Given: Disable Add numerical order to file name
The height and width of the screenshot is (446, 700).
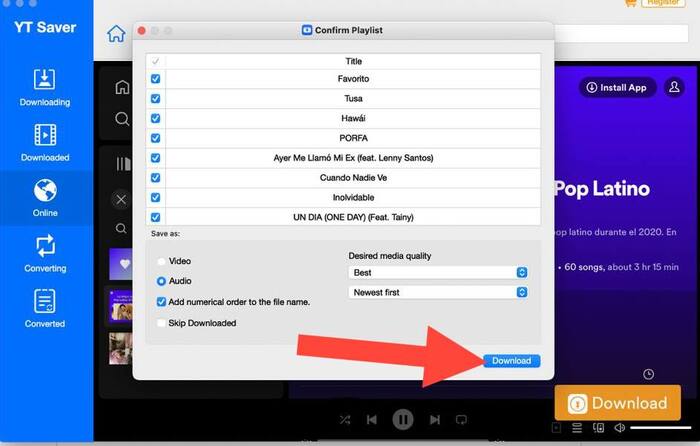Looking at the screenshot, I should [161, 302].
